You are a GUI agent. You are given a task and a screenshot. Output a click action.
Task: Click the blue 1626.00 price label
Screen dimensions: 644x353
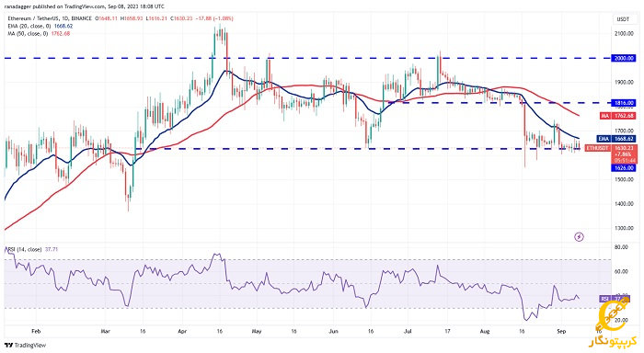(x=624, y=168)
